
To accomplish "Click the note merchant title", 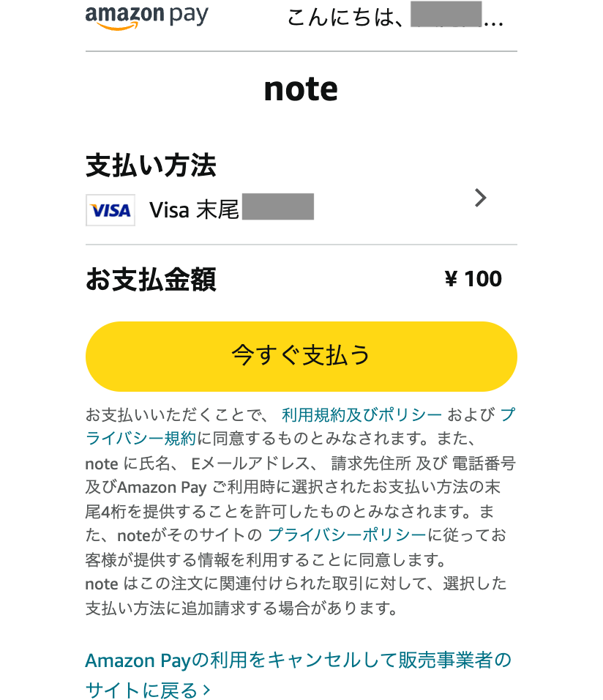I will coord(301,89).
